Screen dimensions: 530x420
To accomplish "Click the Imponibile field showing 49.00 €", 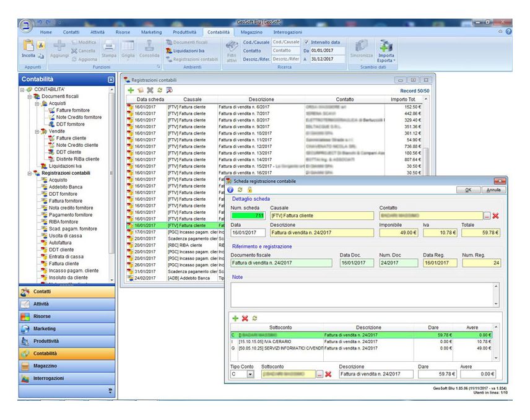I will point(399,233).
